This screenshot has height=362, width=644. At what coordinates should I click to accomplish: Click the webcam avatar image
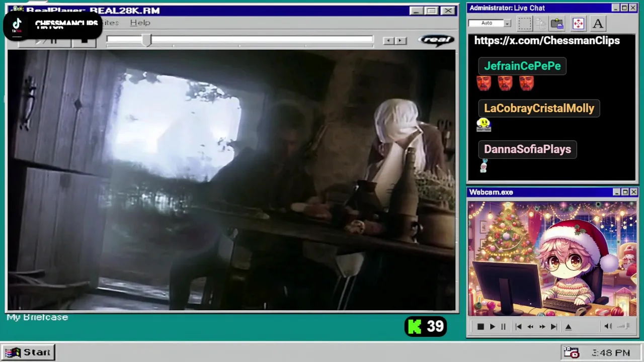pyautogui.click(x=552, y=259)
